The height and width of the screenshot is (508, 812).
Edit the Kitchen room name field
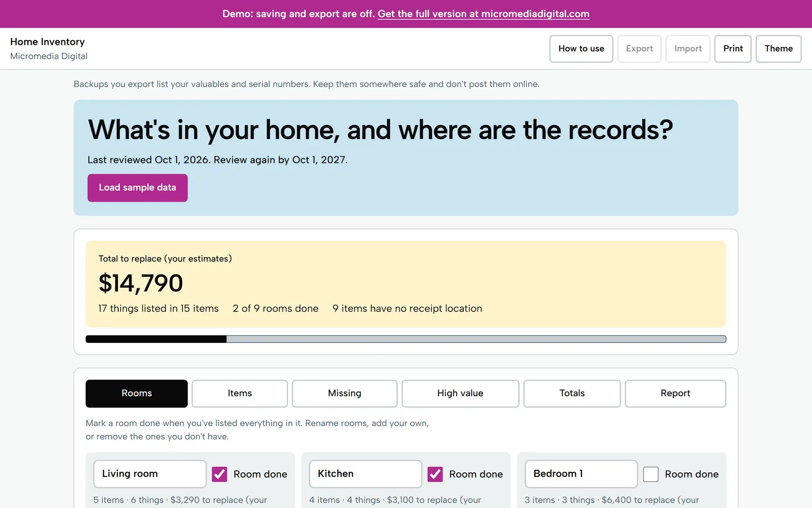pyautogui.click(x=365, y=474)
